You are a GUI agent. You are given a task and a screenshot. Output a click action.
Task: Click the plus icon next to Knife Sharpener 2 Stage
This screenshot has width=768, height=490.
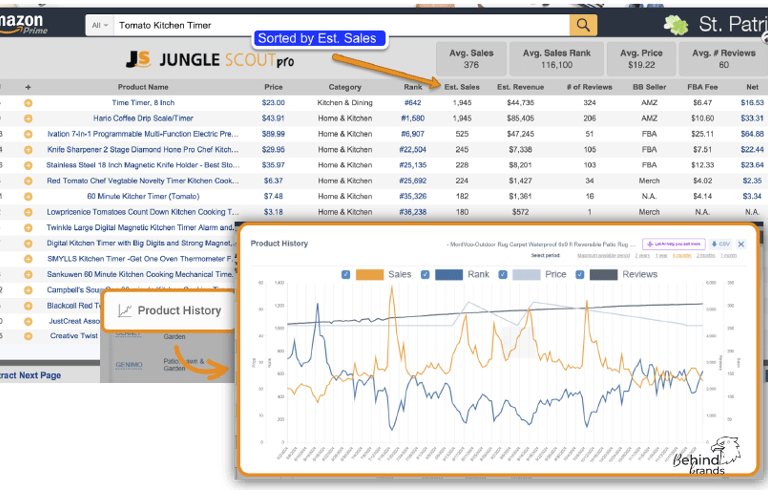point(28,150)
